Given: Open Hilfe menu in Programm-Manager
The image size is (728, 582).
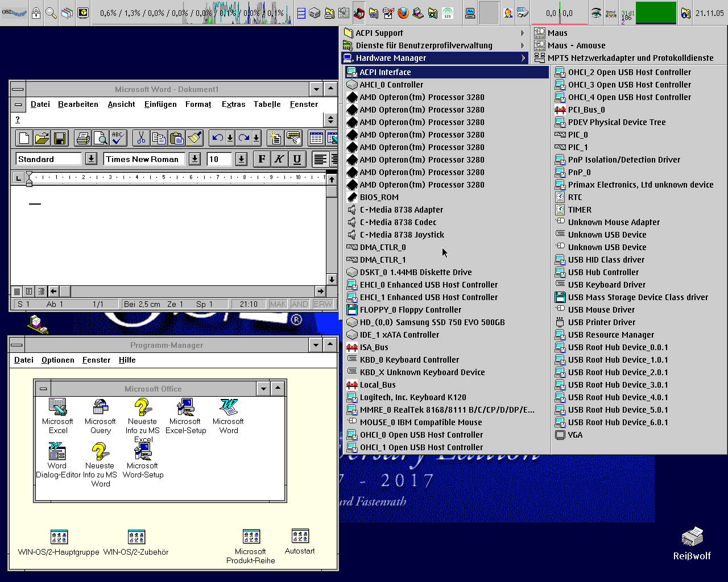Looking at the screenshot, I should coord(127,360).
